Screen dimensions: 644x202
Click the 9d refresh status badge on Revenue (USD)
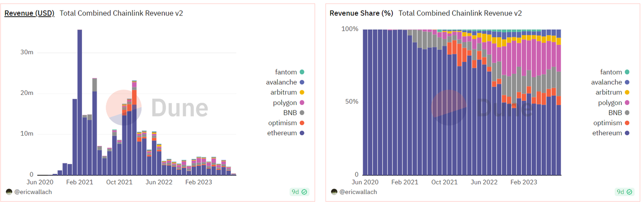tap(299, 192)
